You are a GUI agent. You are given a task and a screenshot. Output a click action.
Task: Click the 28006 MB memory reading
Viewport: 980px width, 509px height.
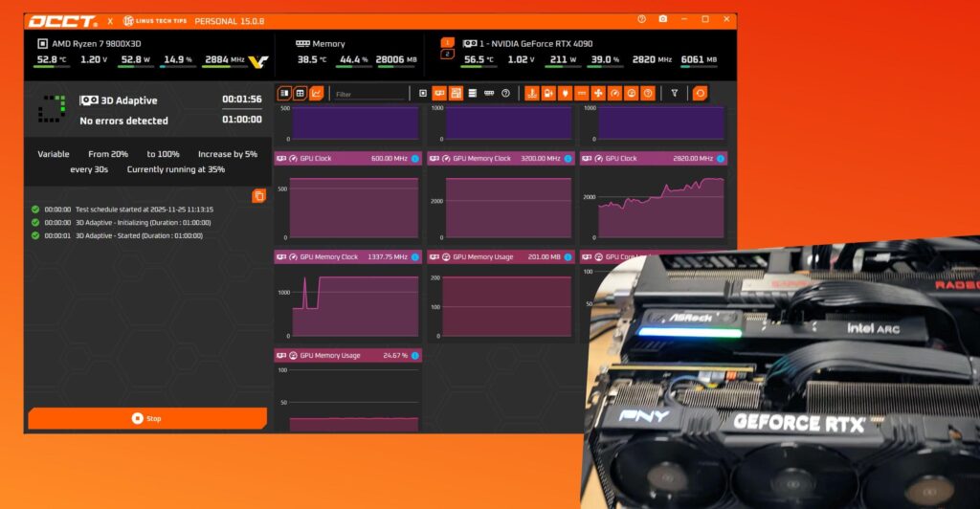tap(396, 60)
